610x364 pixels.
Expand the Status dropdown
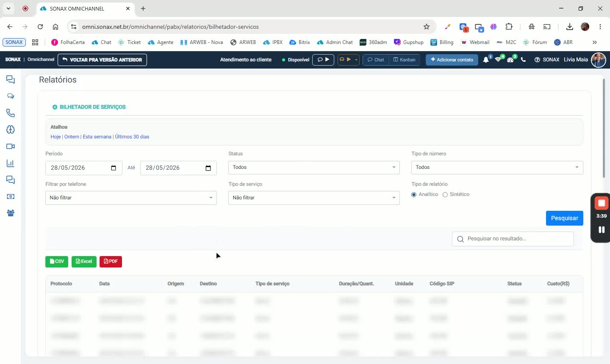click(314, 168)
